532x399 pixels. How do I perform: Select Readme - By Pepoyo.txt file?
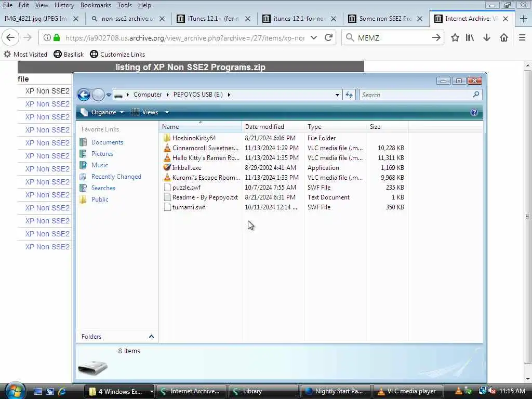click(205, 197)
